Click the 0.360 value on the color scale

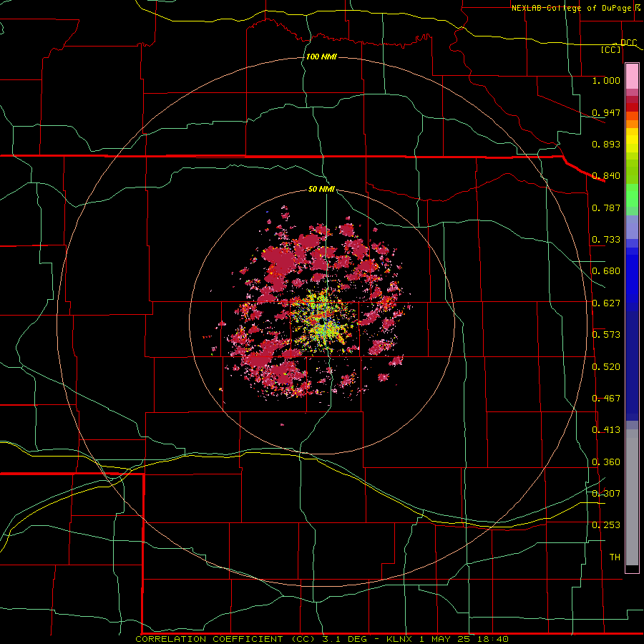606,462
